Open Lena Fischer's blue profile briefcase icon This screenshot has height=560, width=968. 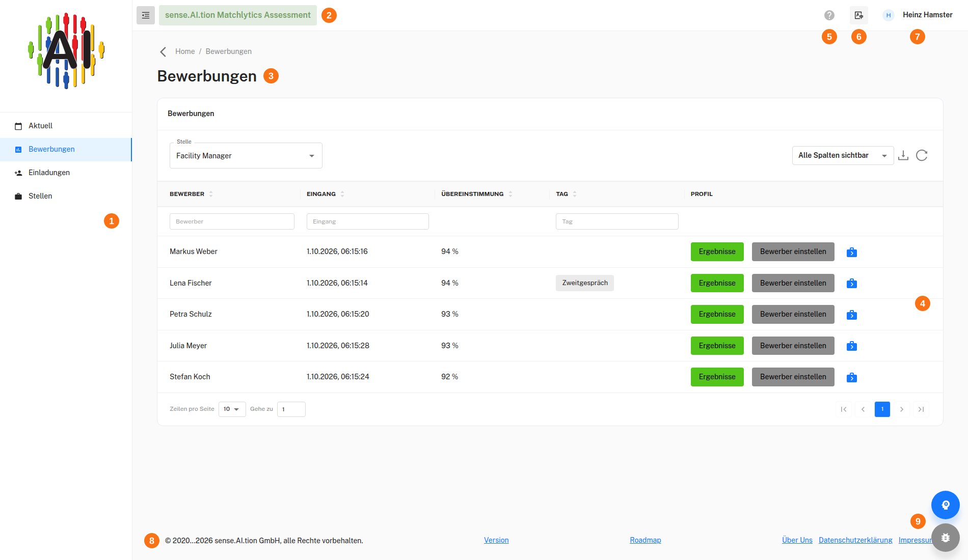tap(852, 283)
